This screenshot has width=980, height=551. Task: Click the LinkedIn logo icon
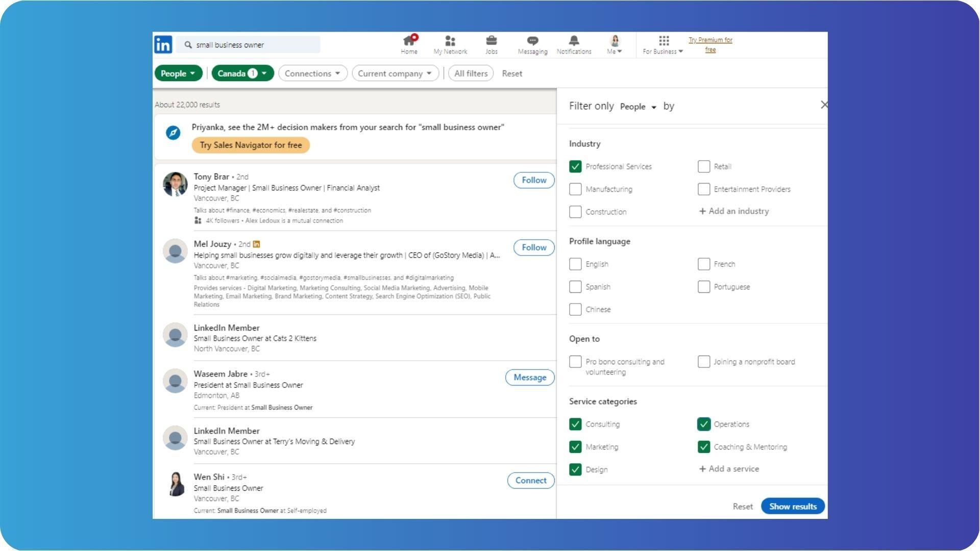163,44
